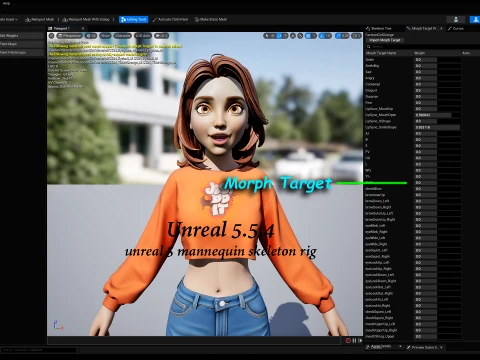480x360 pixels.
Task: Open the viewport options hamburger menu
Action: pos(51,36)
